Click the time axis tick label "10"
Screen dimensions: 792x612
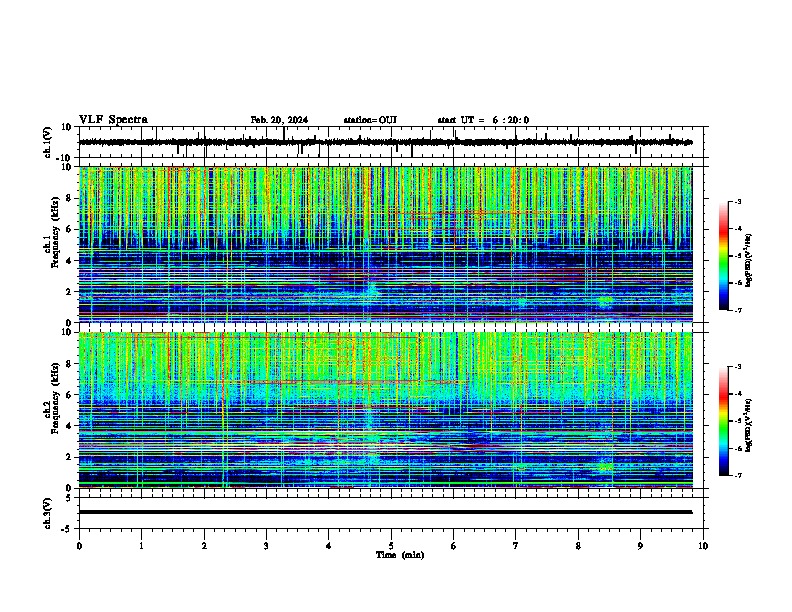click(703, 546)
